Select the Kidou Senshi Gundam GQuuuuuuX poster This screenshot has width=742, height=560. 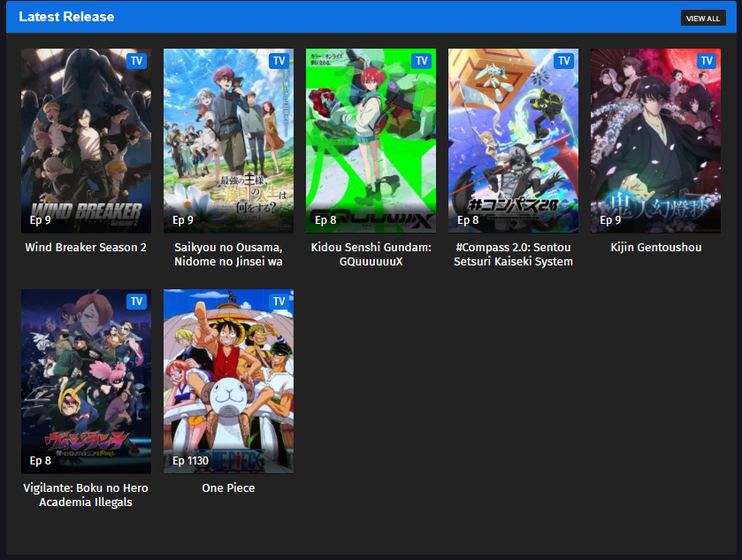[371, 141]
